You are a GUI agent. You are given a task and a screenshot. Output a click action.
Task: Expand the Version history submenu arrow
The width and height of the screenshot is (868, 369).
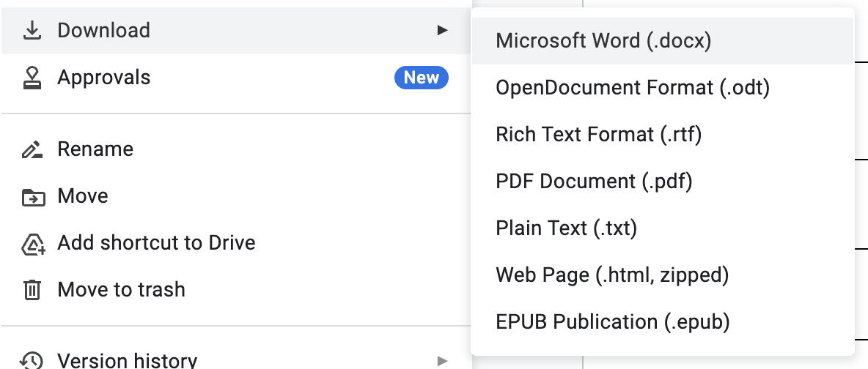[x=441, y=360]
